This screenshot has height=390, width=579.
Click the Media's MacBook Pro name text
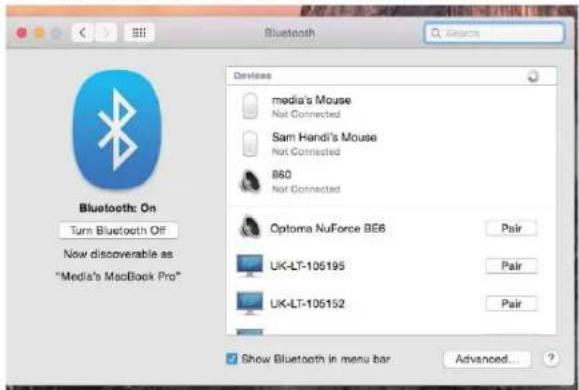click(118, 276)
